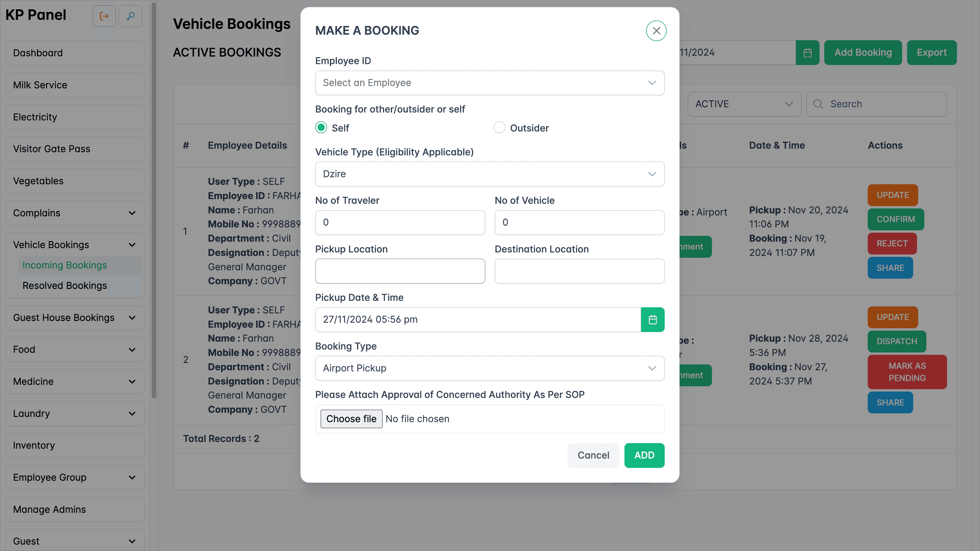This screenshot has width=980, height=551.
Task: Click the Export button
Action: click(x=932, y=52)
